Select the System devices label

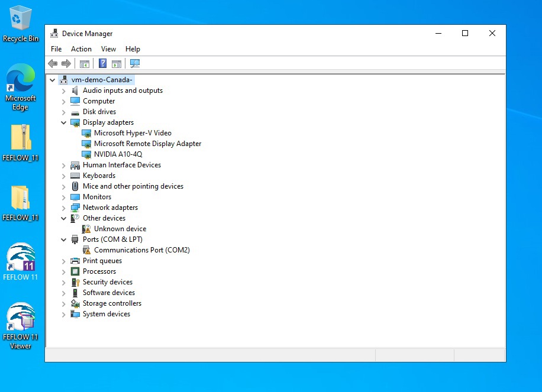pyautogui.click(x=107, y=314)
